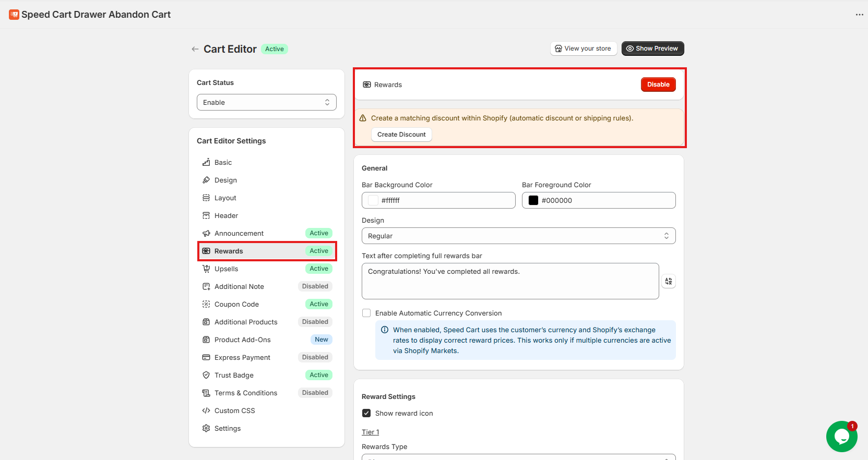This screenshot has width=868, height=460.
Task: Open the Upsells settings section
Action: coord(227,269)
